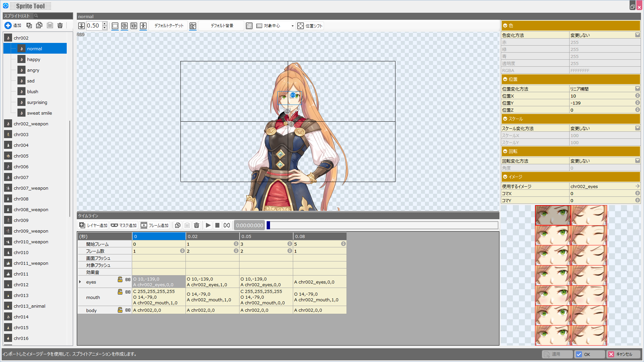
Task: Click the レイヤー追加 layer add button
Action: click(x=93, y=225)
